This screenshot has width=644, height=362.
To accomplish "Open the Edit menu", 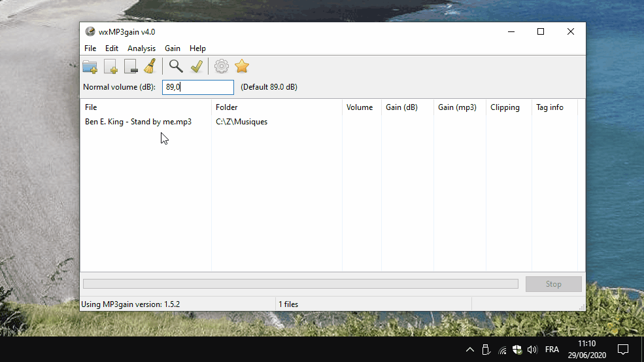I will pyautogui.click(x=112, y=48).
